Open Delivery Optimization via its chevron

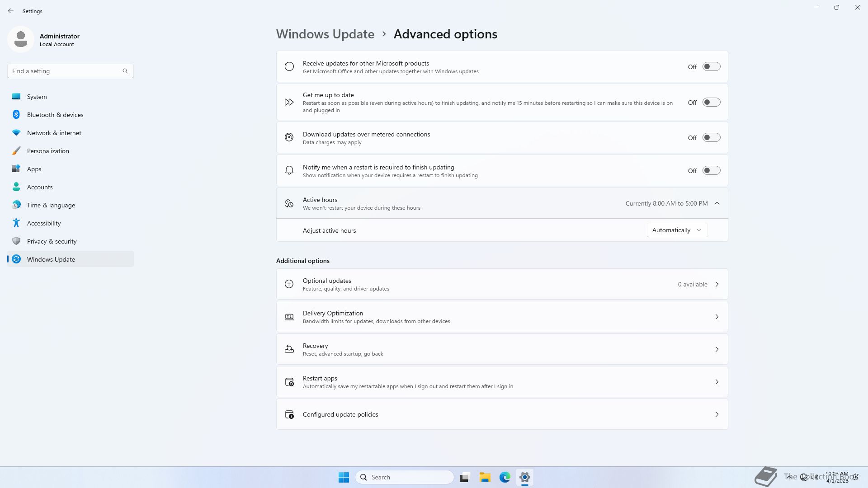(x=717, y=317)
